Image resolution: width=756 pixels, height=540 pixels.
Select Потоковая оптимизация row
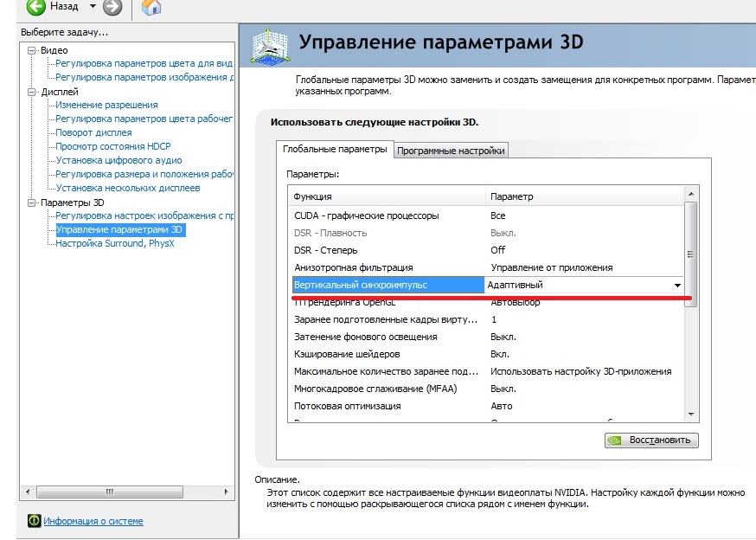click(x=488, y=407)
